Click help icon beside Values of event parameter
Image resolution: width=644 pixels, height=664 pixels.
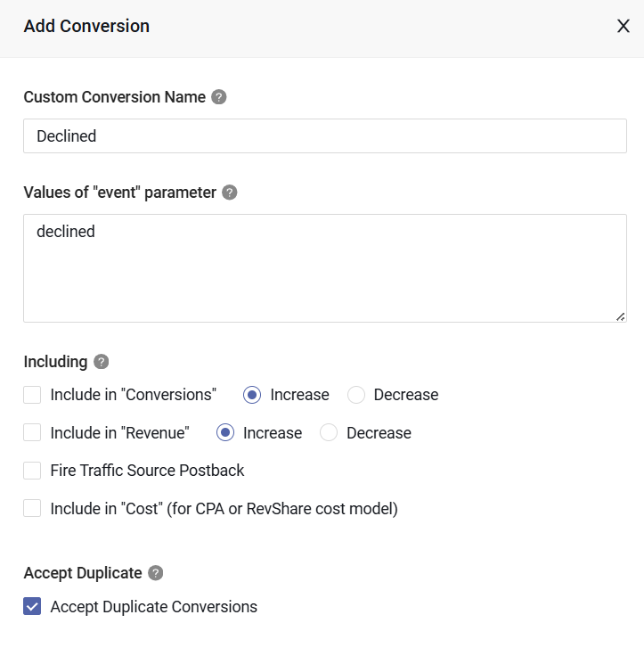tap(230, 193)
